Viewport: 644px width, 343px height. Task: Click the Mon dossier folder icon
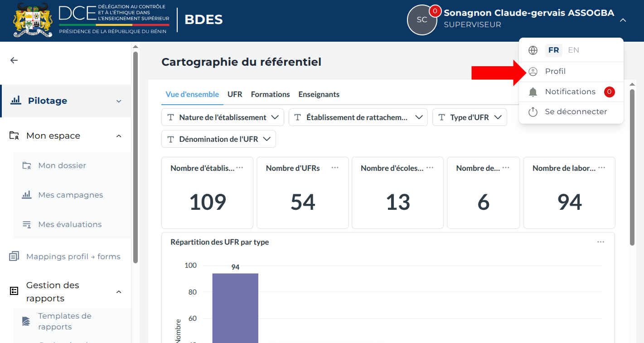(x=27, y=165)
